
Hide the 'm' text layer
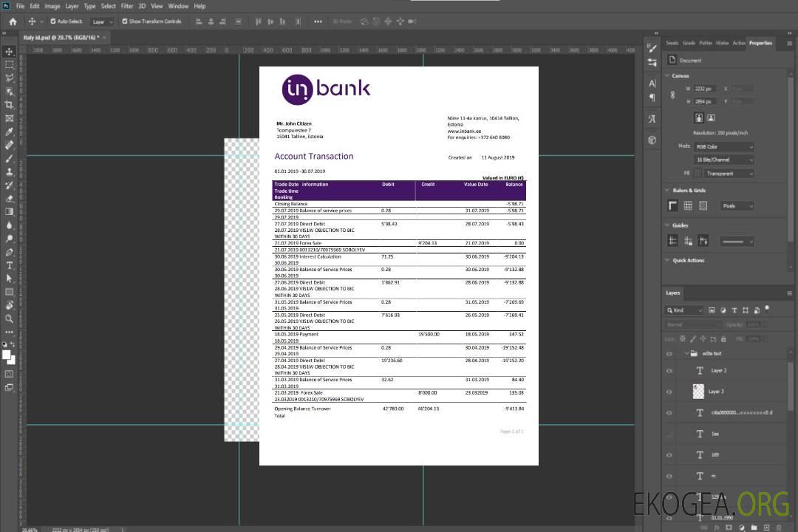(669, 476)
